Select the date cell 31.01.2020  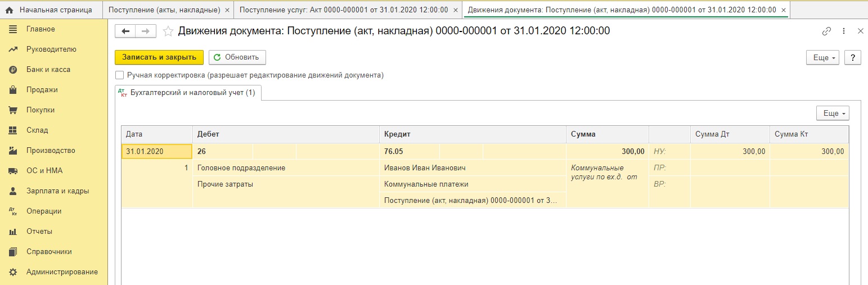[x=157, y=151]
